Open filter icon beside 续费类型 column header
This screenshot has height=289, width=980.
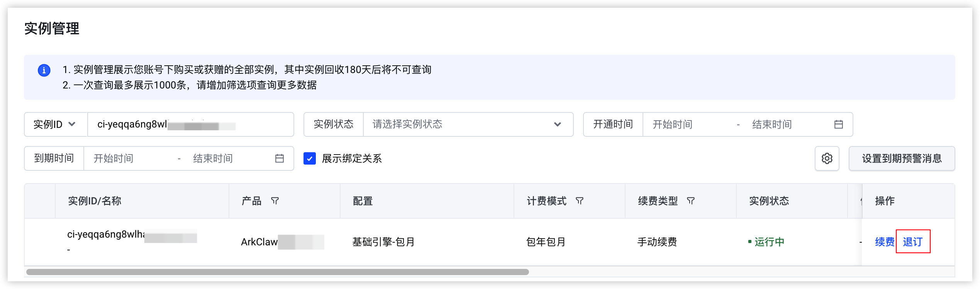691,201
